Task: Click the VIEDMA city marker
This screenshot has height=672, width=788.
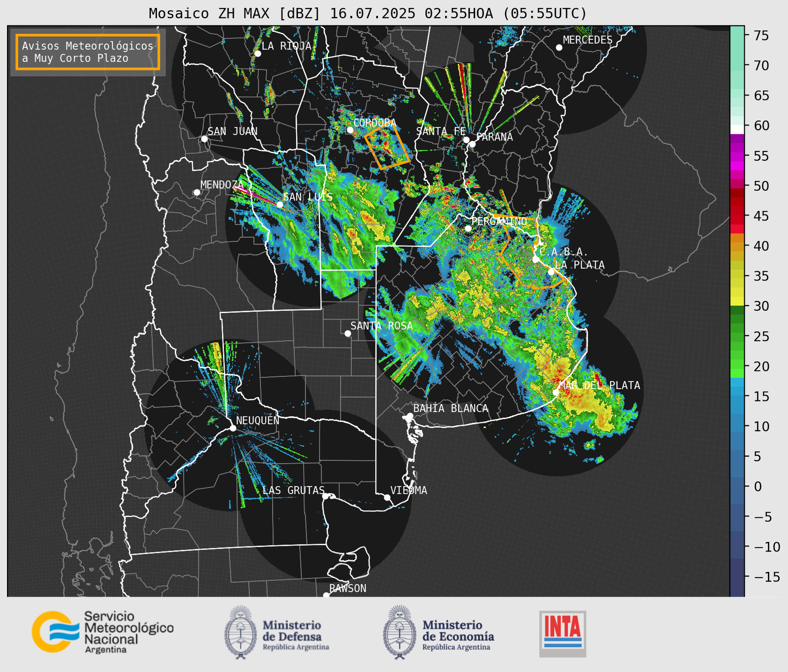Action: (x=387, y=497)
